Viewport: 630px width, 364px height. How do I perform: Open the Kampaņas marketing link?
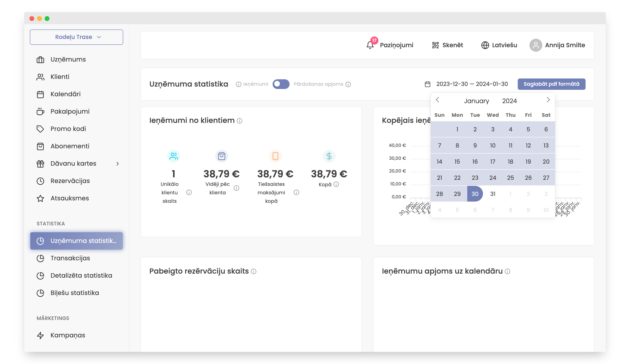[68, 335]
